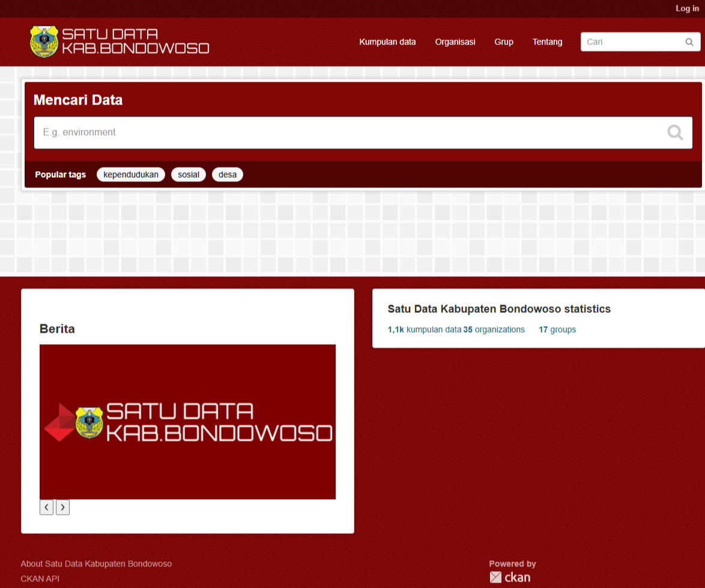Select the sosial popular tag

[x=189, y=175]
